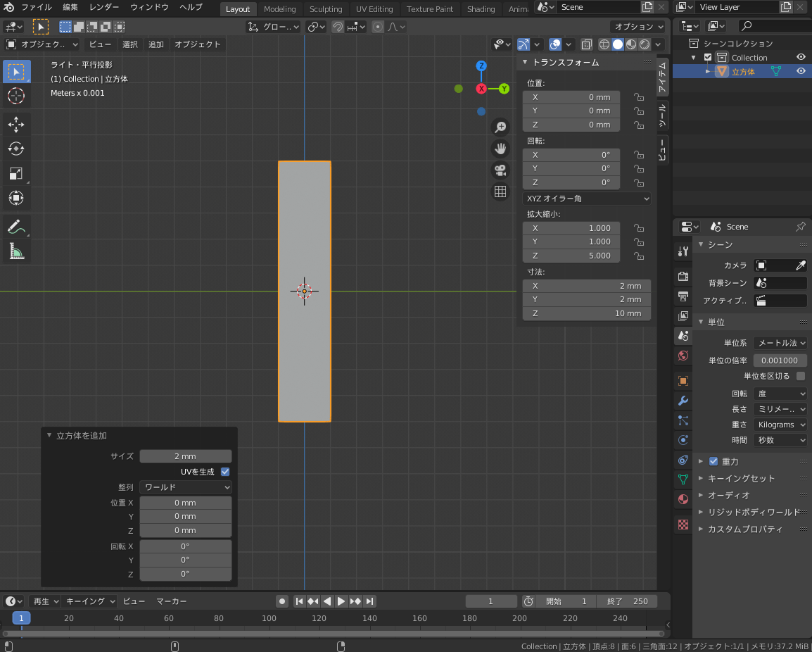Select the 3D Cursor tool
Image resolution: width=812 pixels, height=652 pixels.
pyautogui.click(x=16, y=96)
